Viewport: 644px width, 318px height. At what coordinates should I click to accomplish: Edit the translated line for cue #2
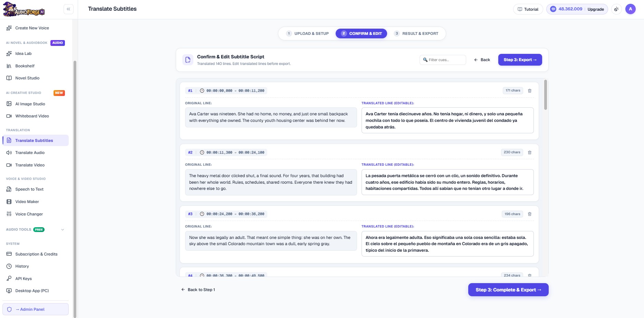(x=448, y=182)
